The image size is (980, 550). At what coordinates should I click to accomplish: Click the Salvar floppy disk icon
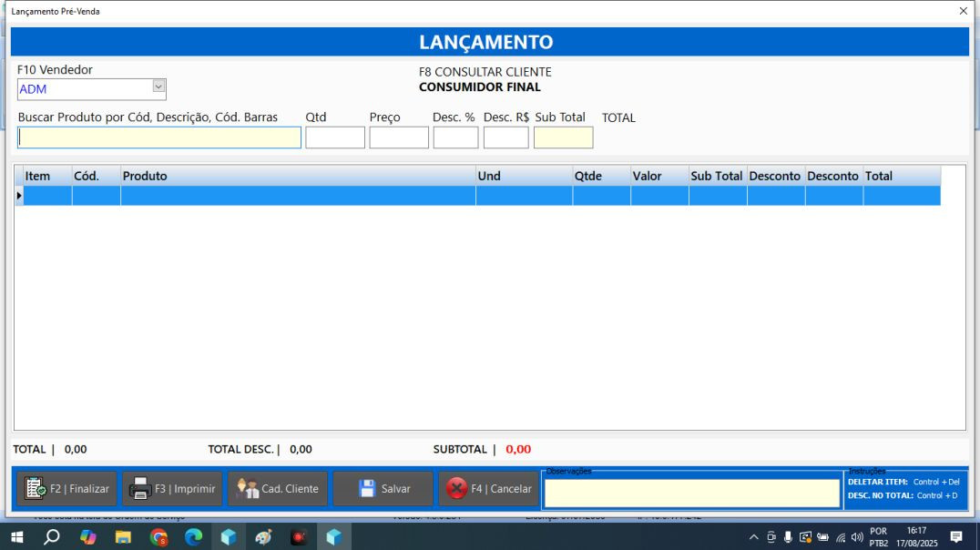(367, 489)
